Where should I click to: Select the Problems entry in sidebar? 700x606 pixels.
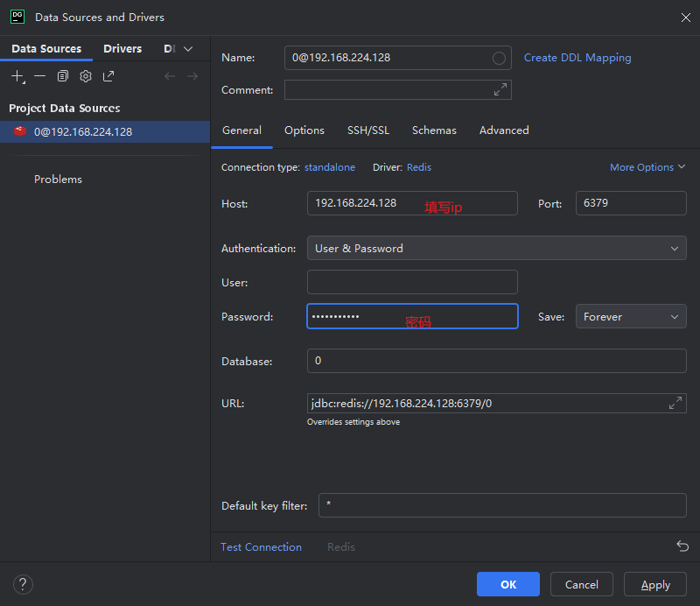(58, 180)
